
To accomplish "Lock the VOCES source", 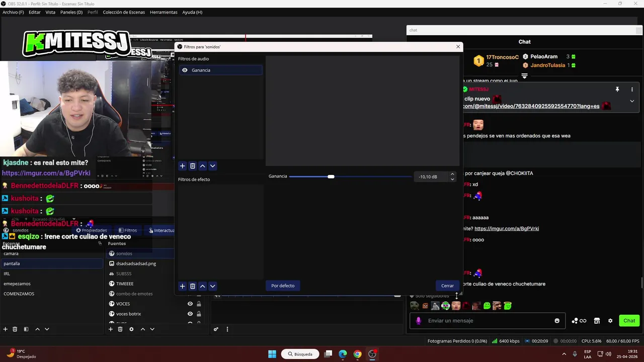I will coord(199,304).
